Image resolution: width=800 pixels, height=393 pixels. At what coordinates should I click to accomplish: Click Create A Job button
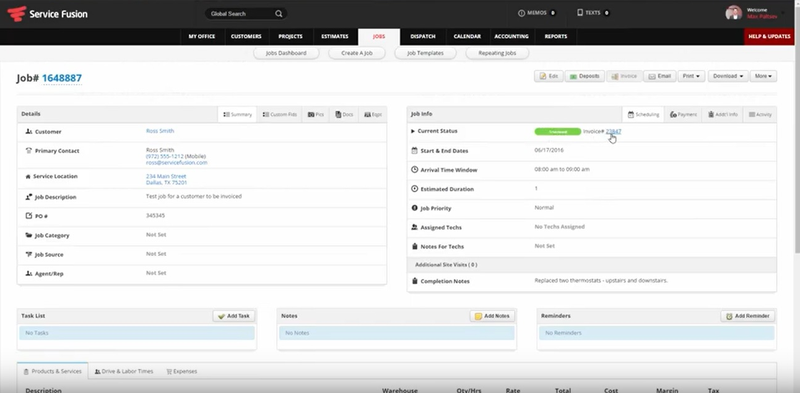[x=357, y=53]
